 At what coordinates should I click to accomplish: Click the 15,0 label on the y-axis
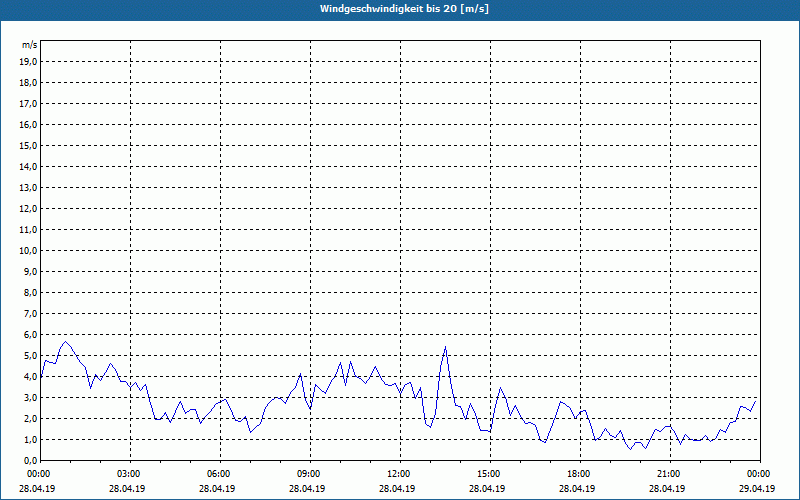point(29,145)
